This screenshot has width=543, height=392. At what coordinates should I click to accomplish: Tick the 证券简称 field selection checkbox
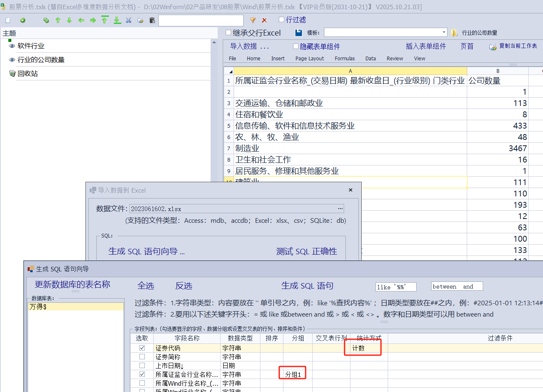tap(142, 357)
